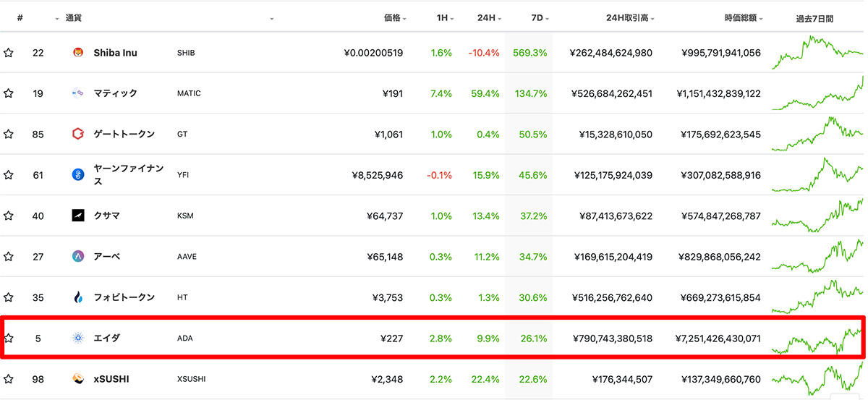Image resolution: width=868 pixels, height=400 pixels.
Task: Click rank number 85 in GT row
Action: (x=38, y=134)
